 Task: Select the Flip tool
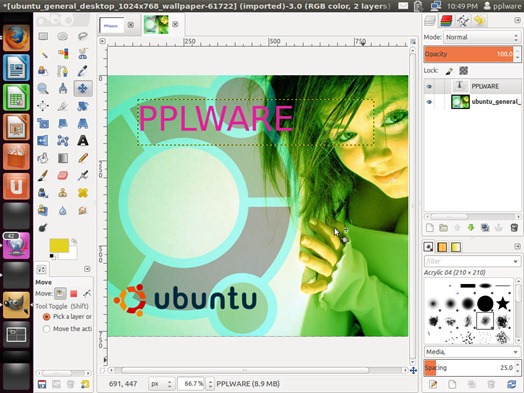click(43, 141)
